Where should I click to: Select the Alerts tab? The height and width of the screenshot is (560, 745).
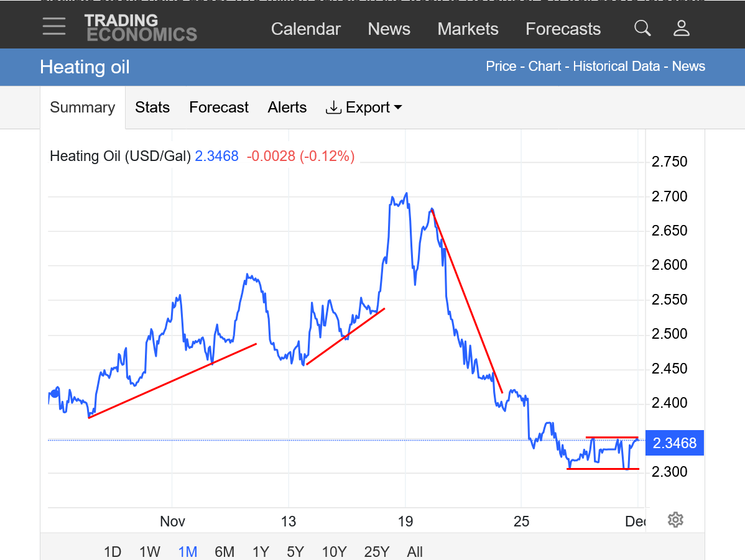287,108
